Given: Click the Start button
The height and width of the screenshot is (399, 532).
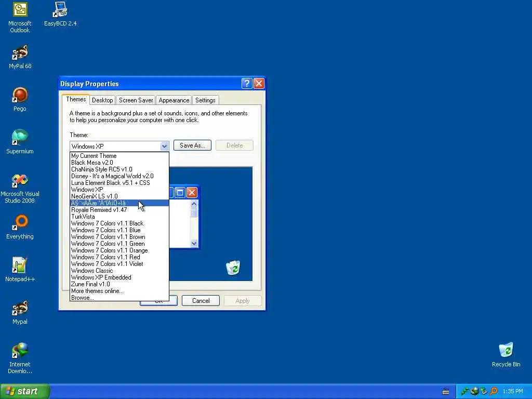Looking at the screenshot, I should pyautogui.click(x=25, y=392).
